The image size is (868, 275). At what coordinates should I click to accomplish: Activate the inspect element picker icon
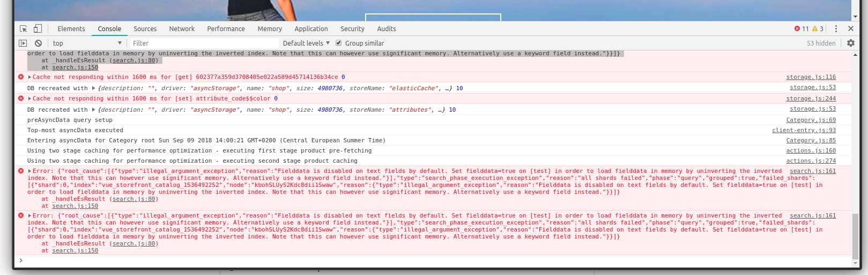tap(24, 28)
